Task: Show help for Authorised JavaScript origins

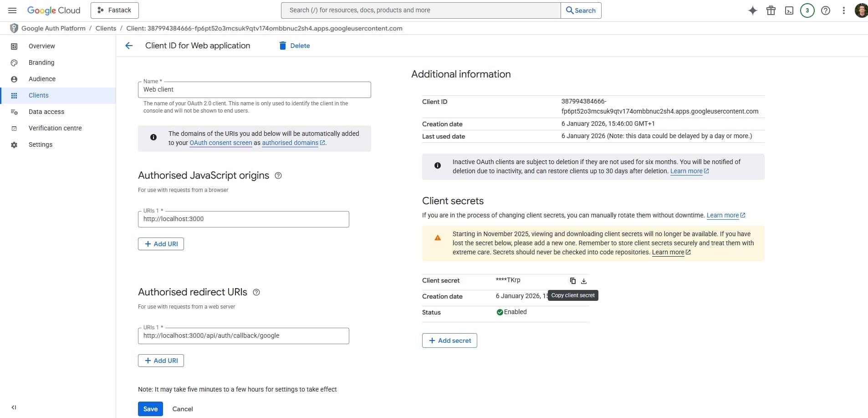Action: [278, 175]
